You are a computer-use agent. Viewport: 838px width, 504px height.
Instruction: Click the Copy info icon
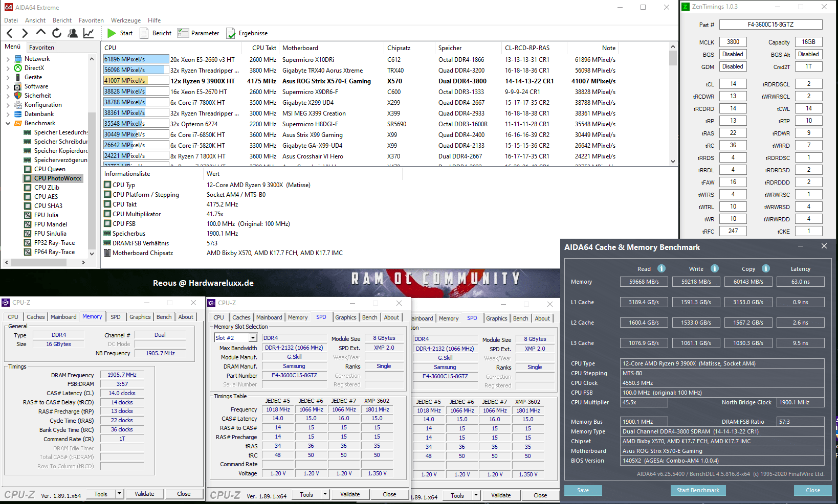tap(766, 268)
